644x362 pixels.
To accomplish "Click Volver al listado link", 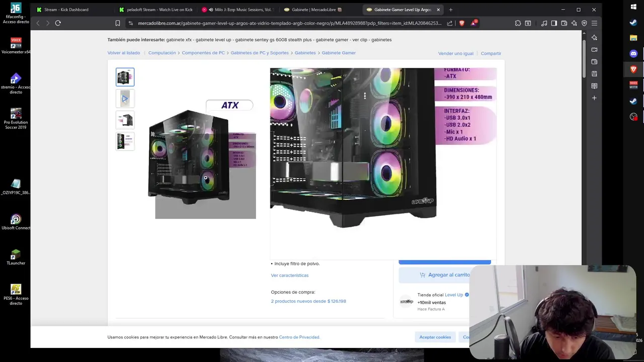I will pyautogui.click(x=124, y=53).
